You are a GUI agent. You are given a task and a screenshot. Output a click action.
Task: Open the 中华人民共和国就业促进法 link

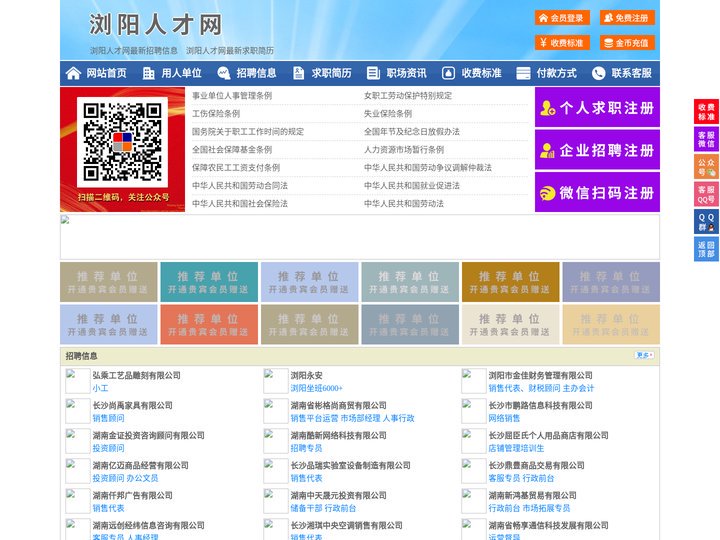click(412, 186)
